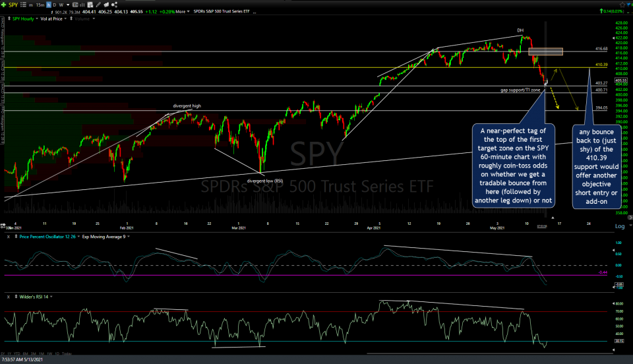The width and height of the screenshot is (633, 364).
Task: Click the 405.55 last price box
Action: point(621,80)
